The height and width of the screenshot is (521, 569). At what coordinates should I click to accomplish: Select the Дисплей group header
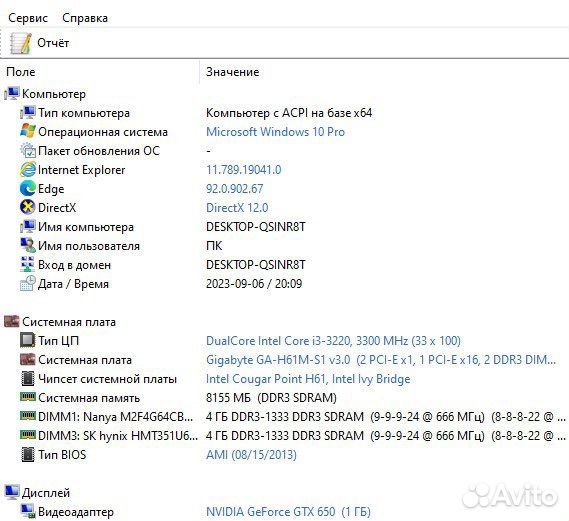tap(46, 493)
